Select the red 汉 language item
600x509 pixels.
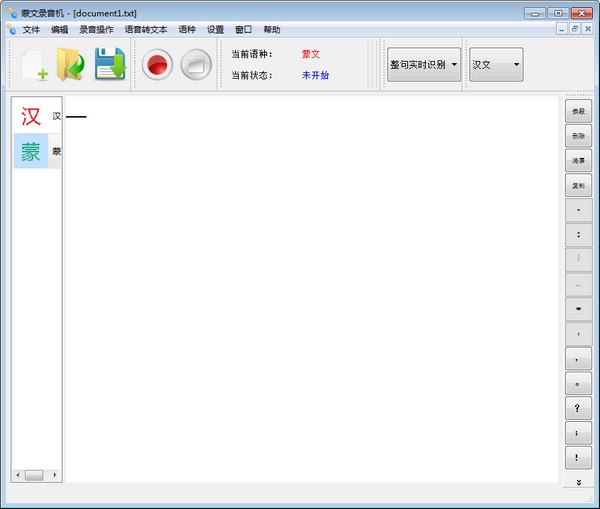coord(38,116)
